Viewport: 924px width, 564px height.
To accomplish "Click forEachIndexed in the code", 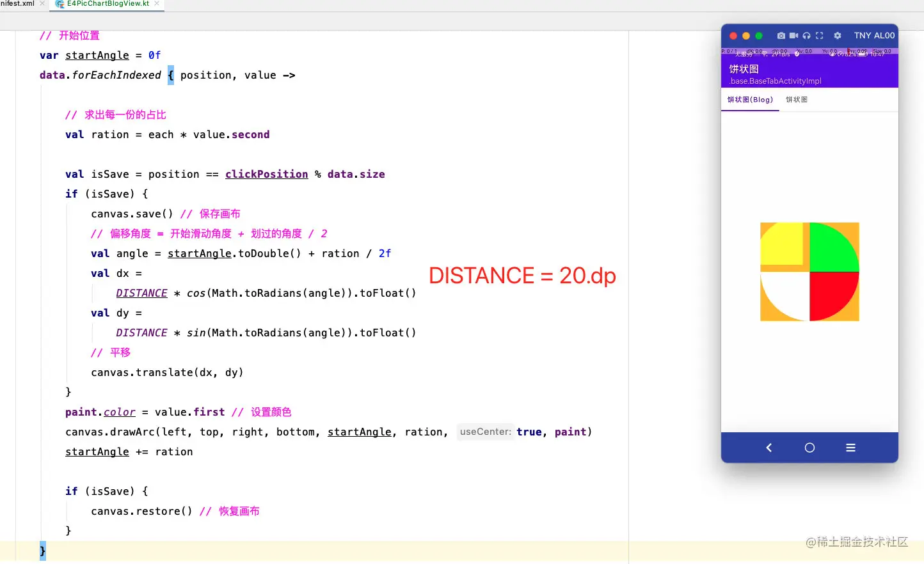I will pos(116,75).
